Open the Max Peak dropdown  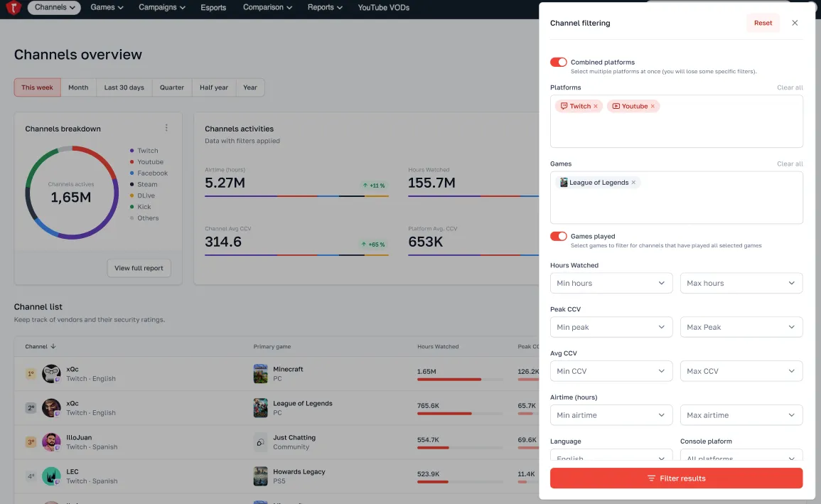tap(741, 327)
